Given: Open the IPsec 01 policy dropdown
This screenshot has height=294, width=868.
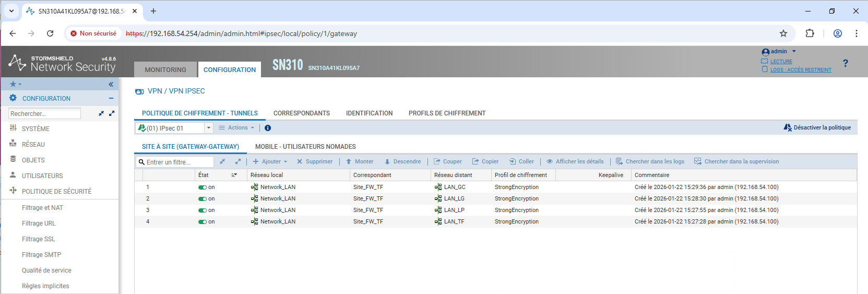Looking at the screenshot, I should click(209, 128).
